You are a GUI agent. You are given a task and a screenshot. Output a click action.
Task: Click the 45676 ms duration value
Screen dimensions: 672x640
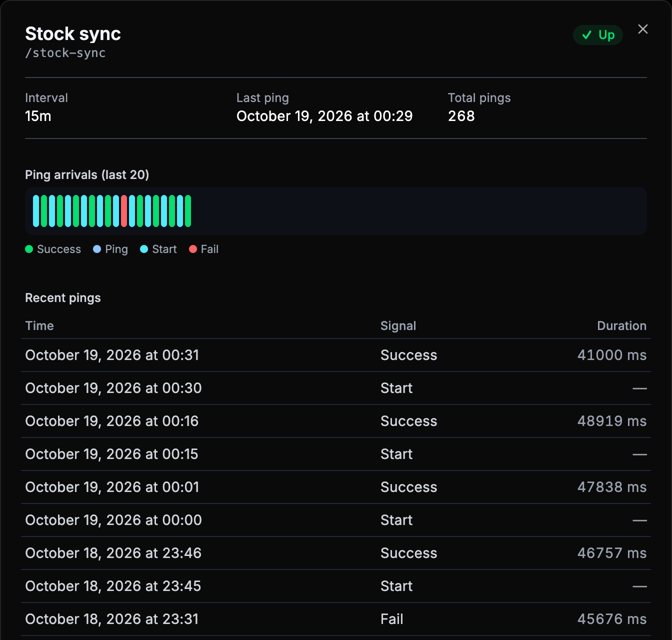tap(612, 619)
